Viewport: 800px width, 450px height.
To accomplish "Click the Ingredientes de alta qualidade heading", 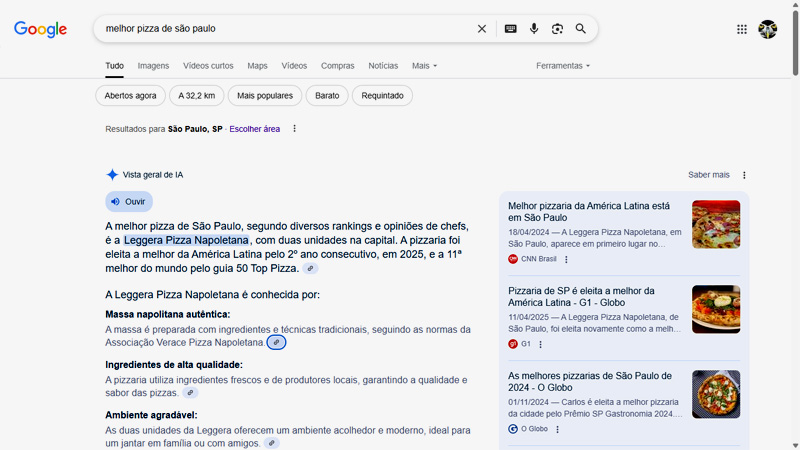I will [x=174, y=365].
